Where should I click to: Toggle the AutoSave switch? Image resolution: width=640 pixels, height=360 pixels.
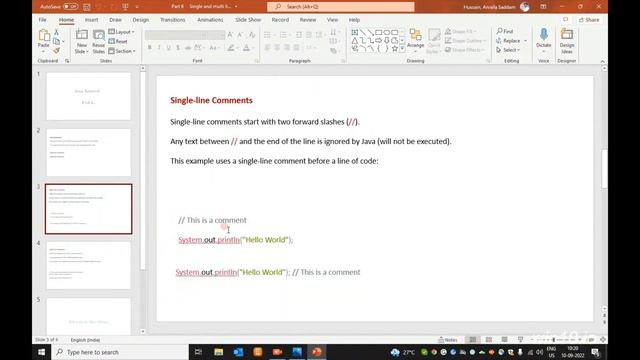[x=71, y=7]
